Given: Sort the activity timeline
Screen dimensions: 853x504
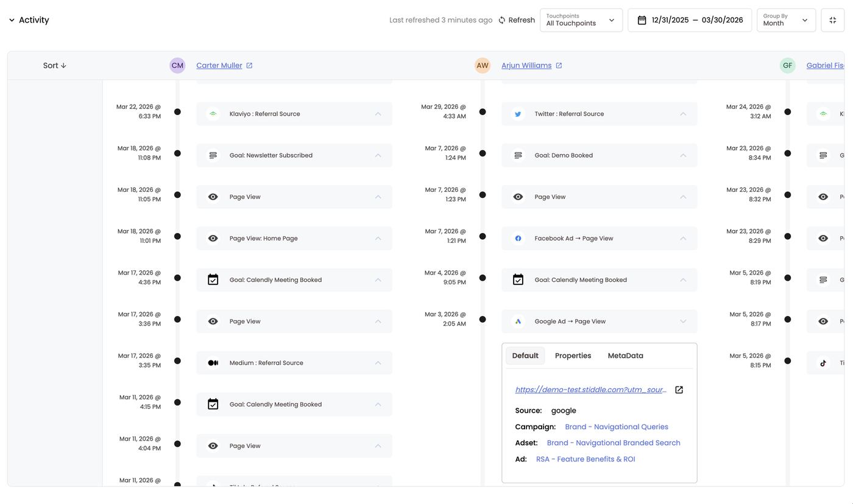Looking at the screenshot, I should (x=55, y=66).
